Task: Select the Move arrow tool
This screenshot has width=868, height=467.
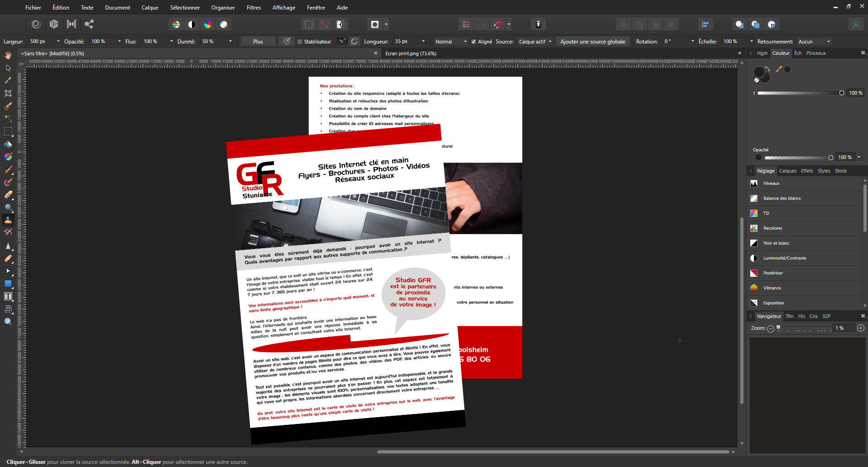Action: [x=8, y=68]
